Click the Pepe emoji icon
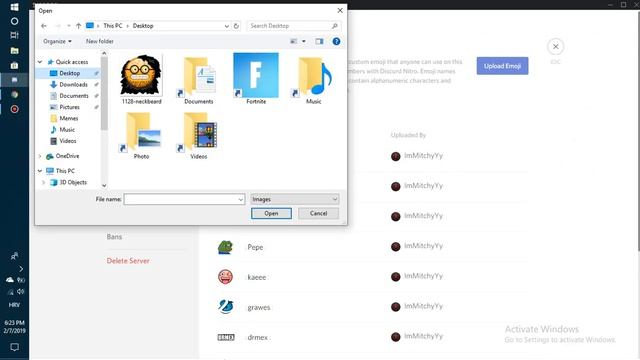 click(x=225, y=247)
